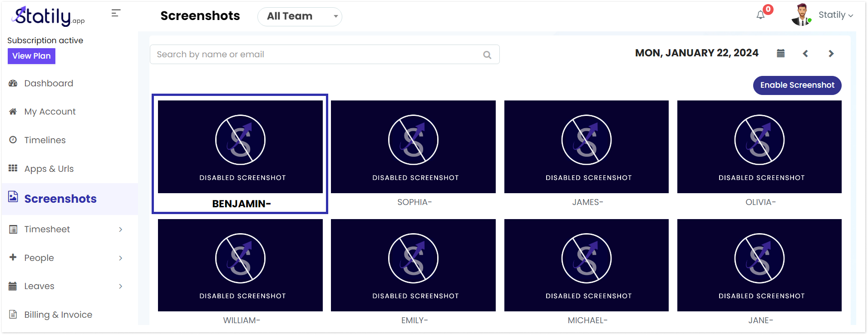Click the Apps & Urls grid icon
868x335 pixels.
[13, 168]
